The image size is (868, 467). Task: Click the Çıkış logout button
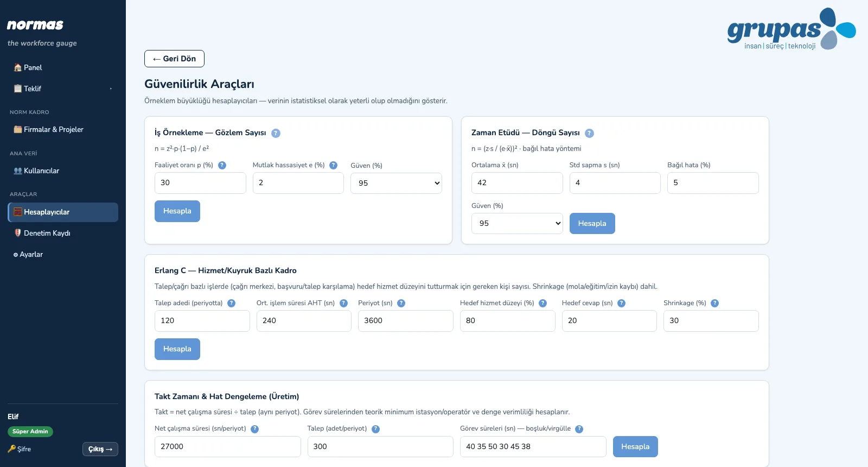coord(100,449)
